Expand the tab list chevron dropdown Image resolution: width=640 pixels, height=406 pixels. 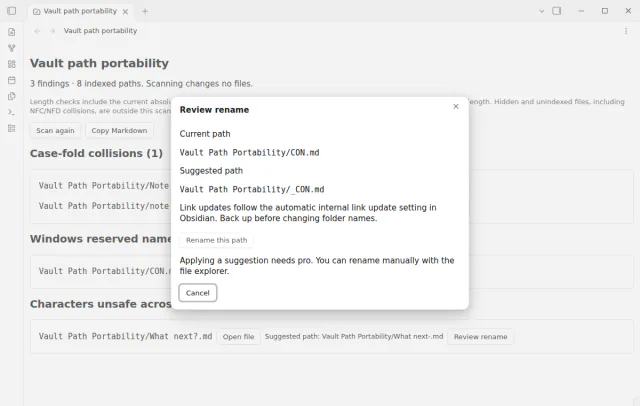tap(542, 11)
